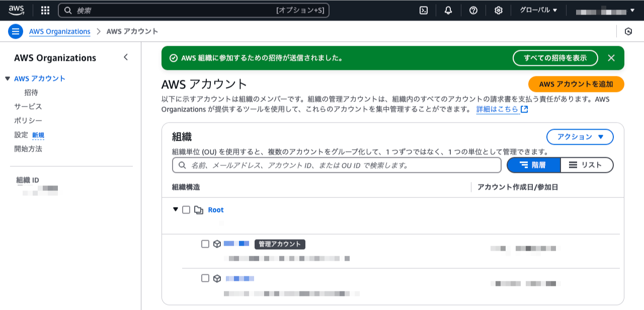Switch to リスト list view
Viewport: 644px width, 310px height.
pyautogui.click(x=587, y=165)
